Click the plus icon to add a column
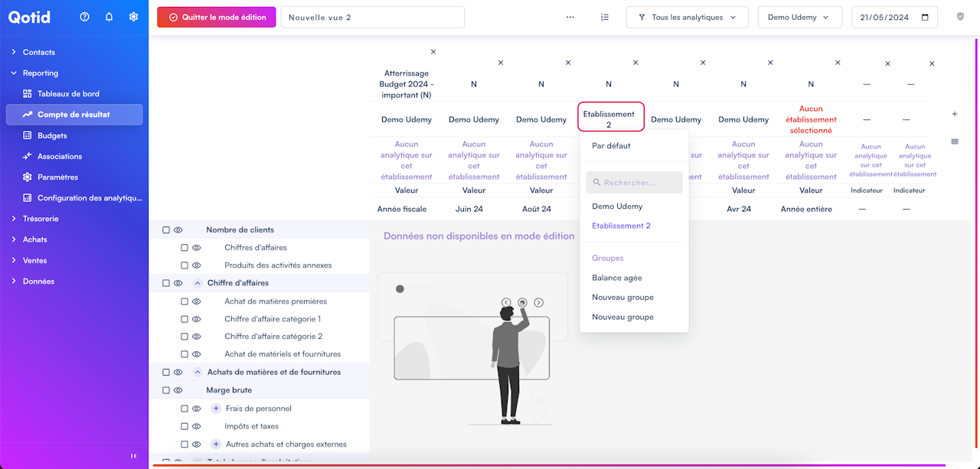Screen dimensions: 980x469 point(955,114)
